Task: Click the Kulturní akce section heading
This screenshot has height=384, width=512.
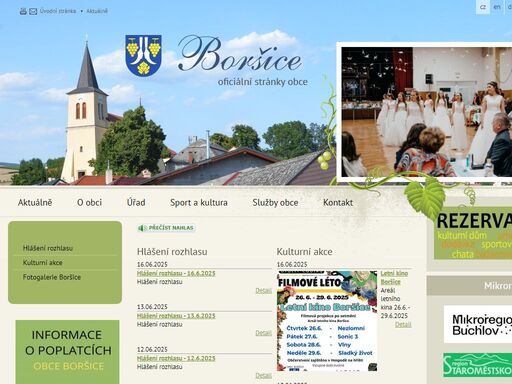Action: coord(304,252)
